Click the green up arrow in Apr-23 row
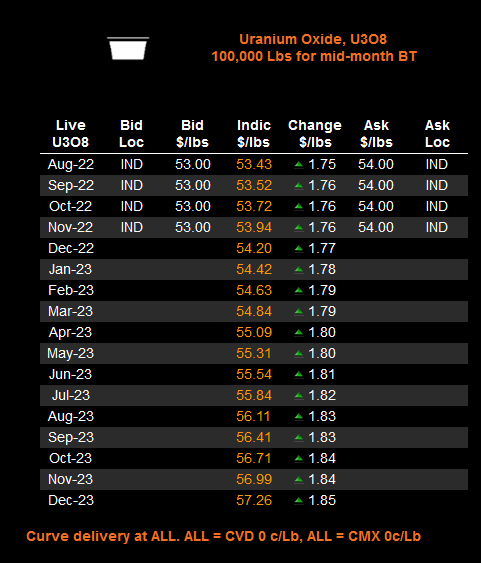This screenshot has width=481, height=563. (299, 333)
